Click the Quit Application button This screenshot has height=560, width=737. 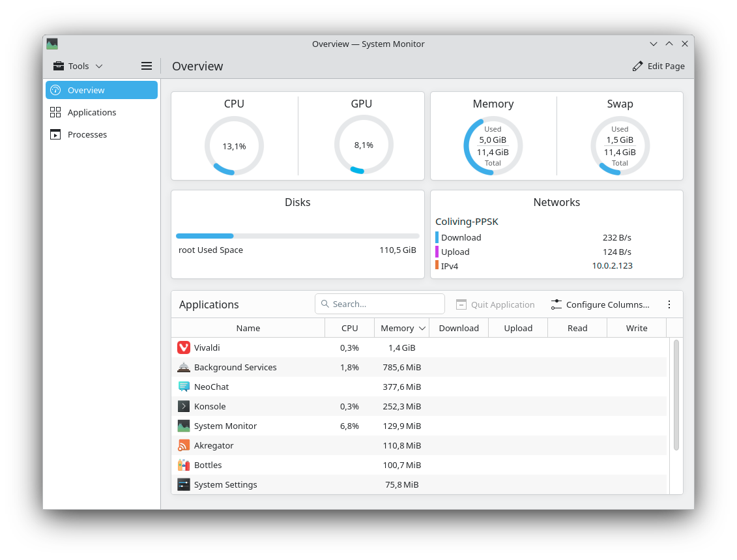point(495,304)
